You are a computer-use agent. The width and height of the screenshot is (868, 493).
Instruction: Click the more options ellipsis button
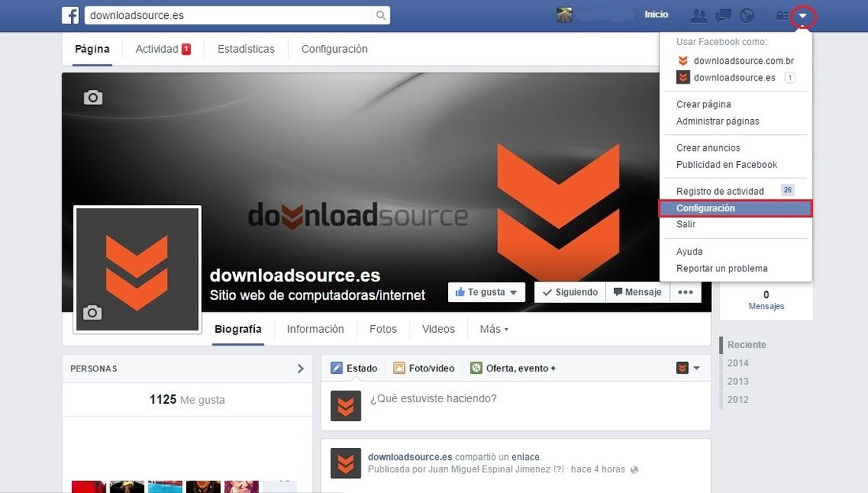coord(685,292)
